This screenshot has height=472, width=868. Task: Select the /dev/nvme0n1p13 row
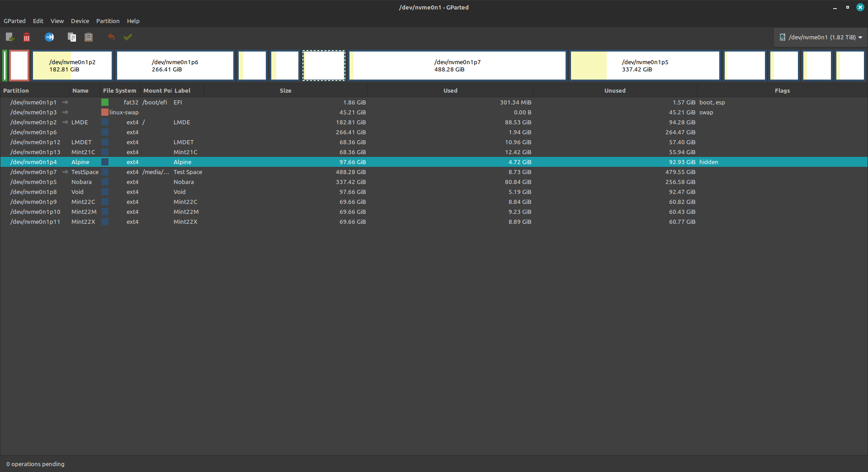[x=434, y=152]
